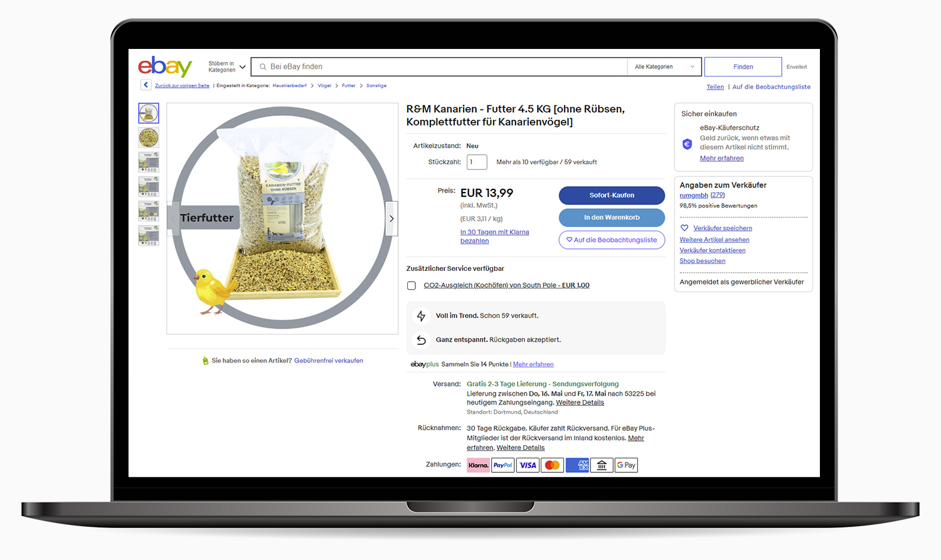Screen dimensions: 941x560
Task: Expand Stöbern in Kategorien menu
Action: (227, 66)
